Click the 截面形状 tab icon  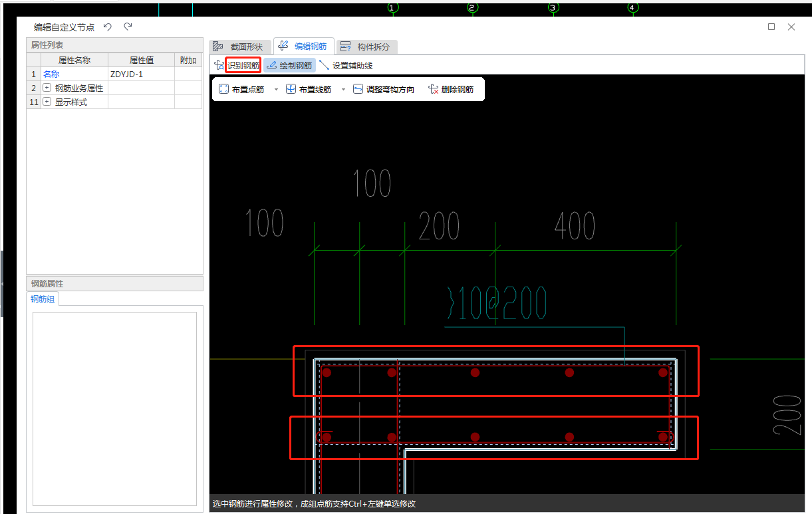[x=217, y=47]
